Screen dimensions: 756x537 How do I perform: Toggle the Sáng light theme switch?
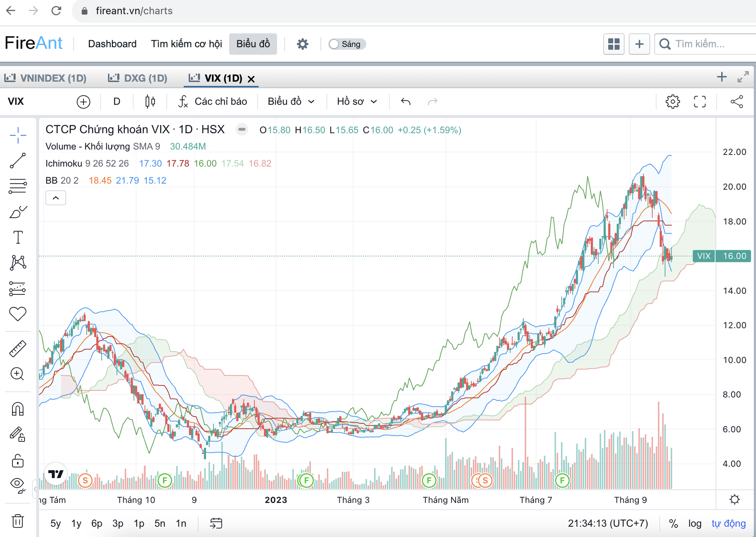(347, 44)
